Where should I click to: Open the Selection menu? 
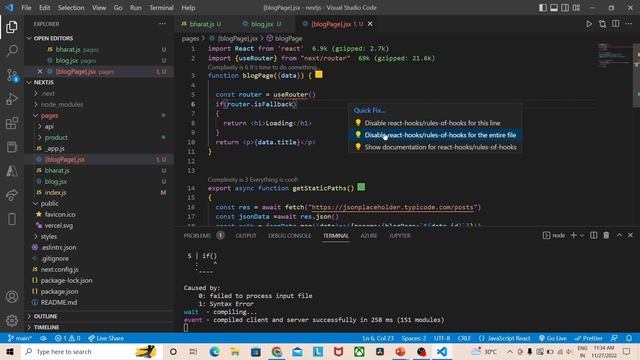tap(71, 8)
